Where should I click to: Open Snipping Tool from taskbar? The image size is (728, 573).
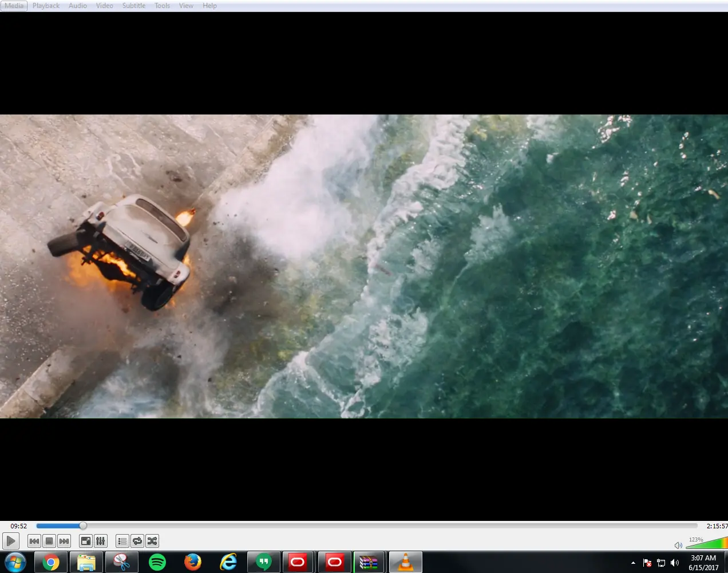coord(122,563)
